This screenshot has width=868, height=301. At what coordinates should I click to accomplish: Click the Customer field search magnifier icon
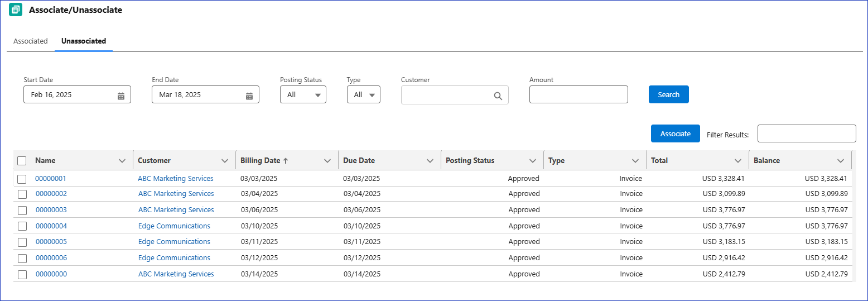pos(498,95)
